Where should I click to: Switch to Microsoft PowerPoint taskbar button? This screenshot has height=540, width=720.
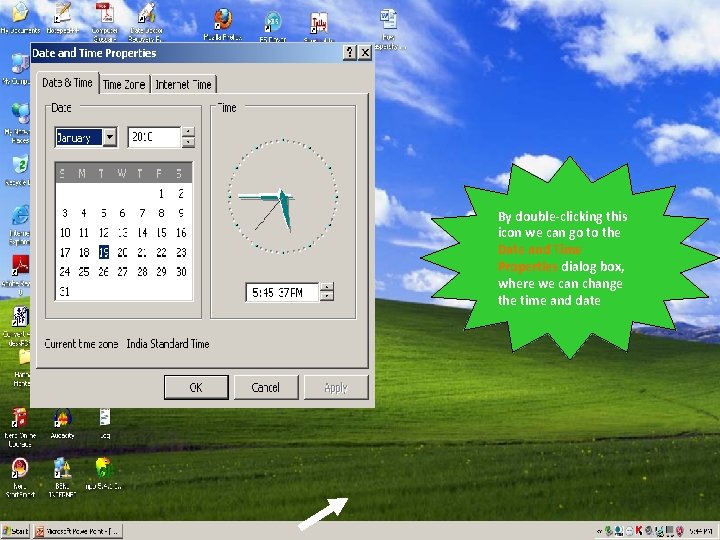pos(78,531)
